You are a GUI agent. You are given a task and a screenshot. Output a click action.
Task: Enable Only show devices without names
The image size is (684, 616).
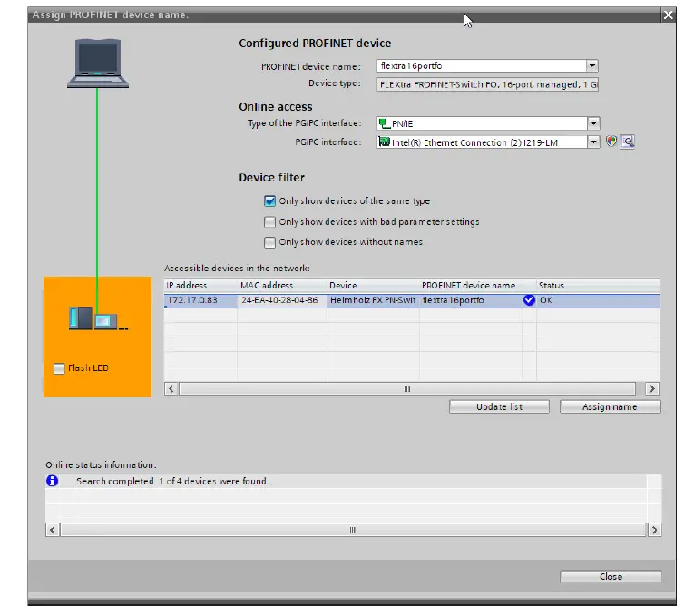click(x=269, y=242)
